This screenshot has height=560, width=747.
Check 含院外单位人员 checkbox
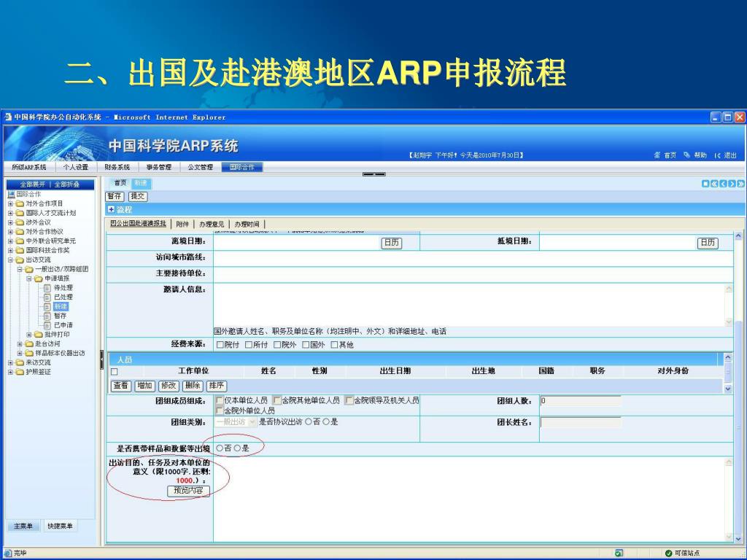tap(220, 410)
